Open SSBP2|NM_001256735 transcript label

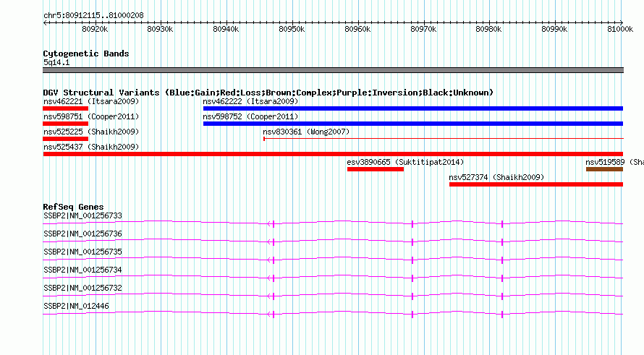[x=82, y=252]
